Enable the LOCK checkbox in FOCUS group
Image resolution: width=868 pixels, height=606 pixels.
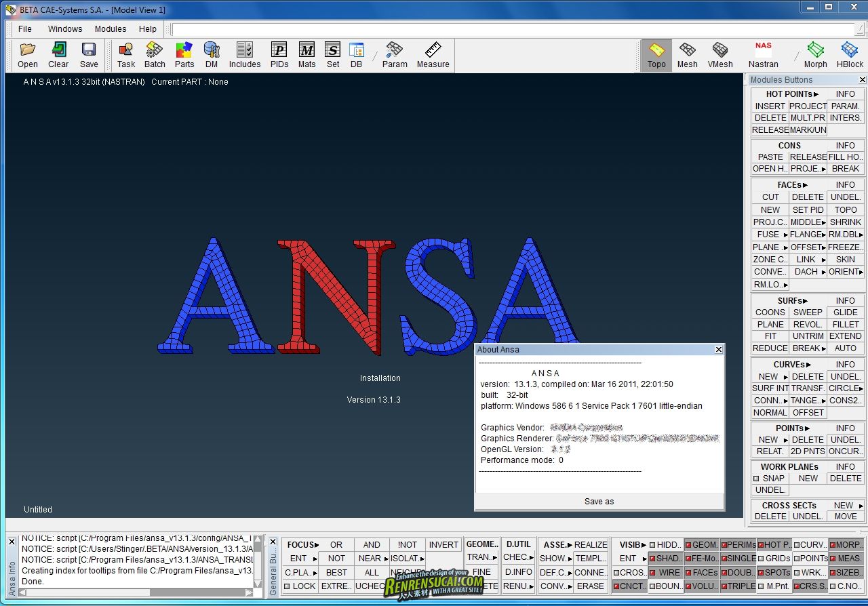287,586
